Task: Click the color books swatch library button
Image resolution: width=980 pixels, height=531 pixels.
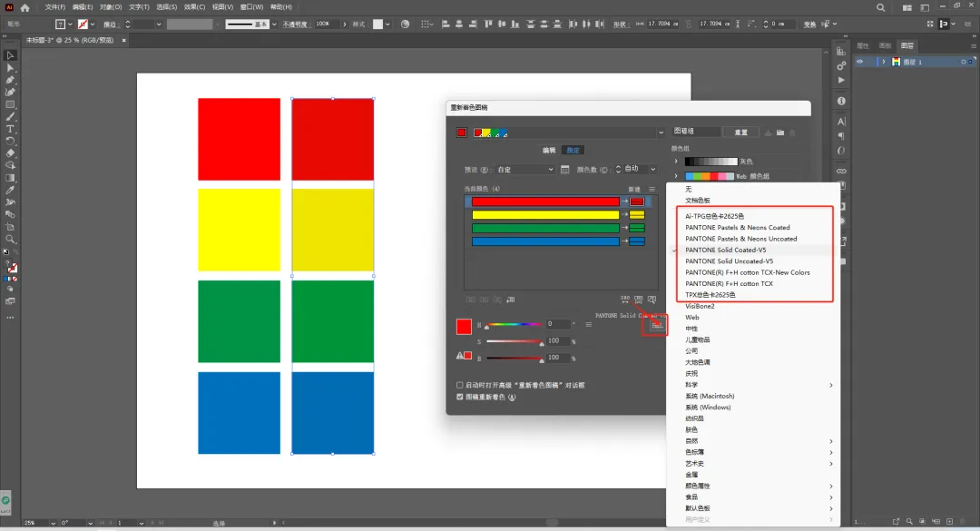Action: click(x=656, y=325)
